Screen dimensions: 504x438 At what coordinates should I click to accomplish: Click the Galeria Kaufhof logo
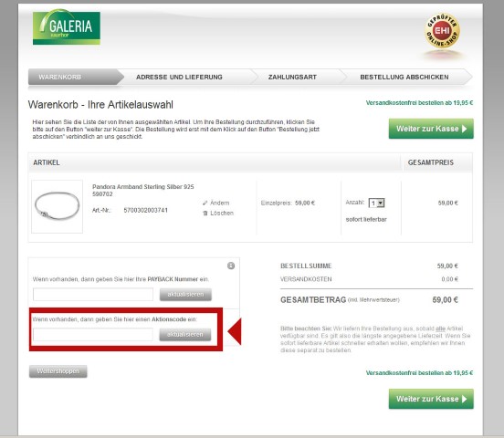tap(67, 27)
